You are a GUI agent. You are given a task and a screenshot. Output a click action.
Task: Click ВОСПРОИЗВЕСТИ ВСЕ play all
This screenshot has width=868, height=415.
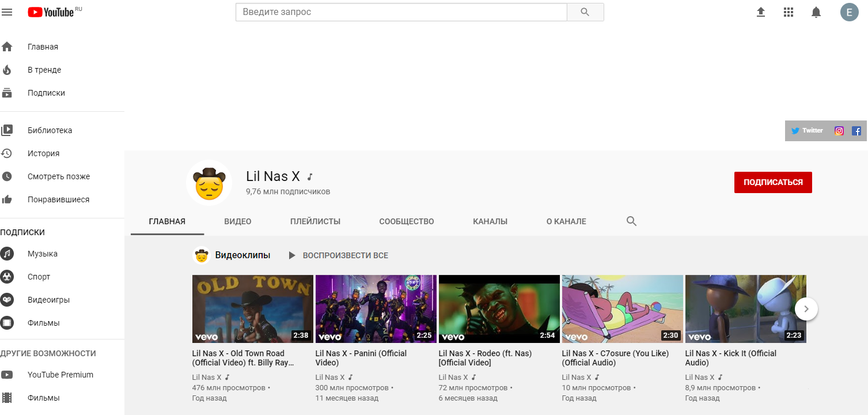click(x=338, y=255)
